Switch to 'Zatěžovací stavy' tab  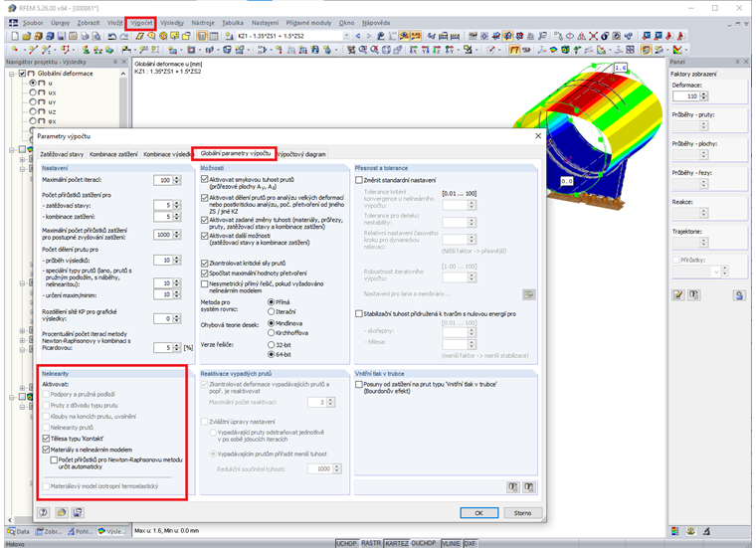tap(62, 154)
